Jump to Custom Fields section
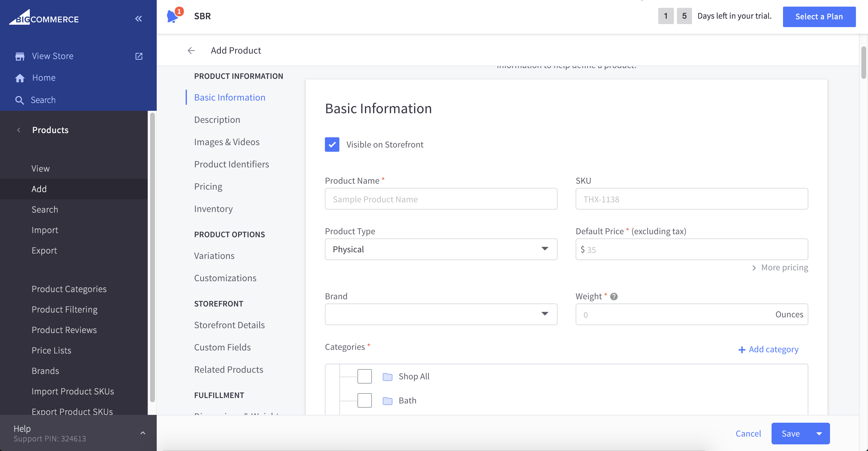Image resolution: width=868 pixels, height=451 pixels. pos(222,347)
